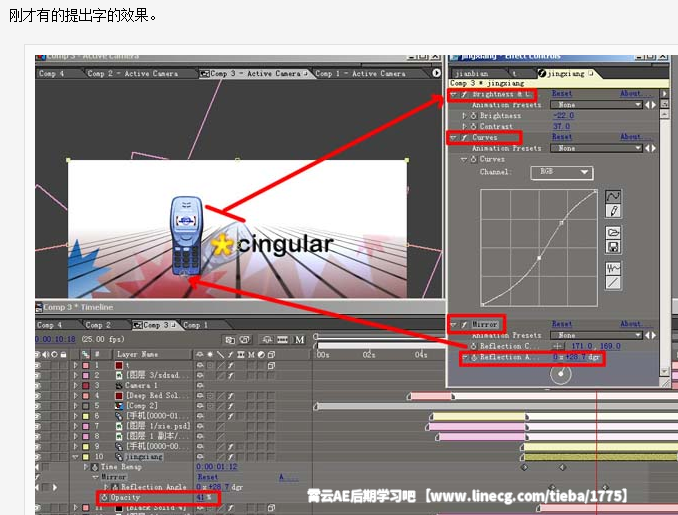Viewport: 678px width, 515px height.
Task: Toggle the Time Remap keyframe checkbox
Action: pos(45,467)
